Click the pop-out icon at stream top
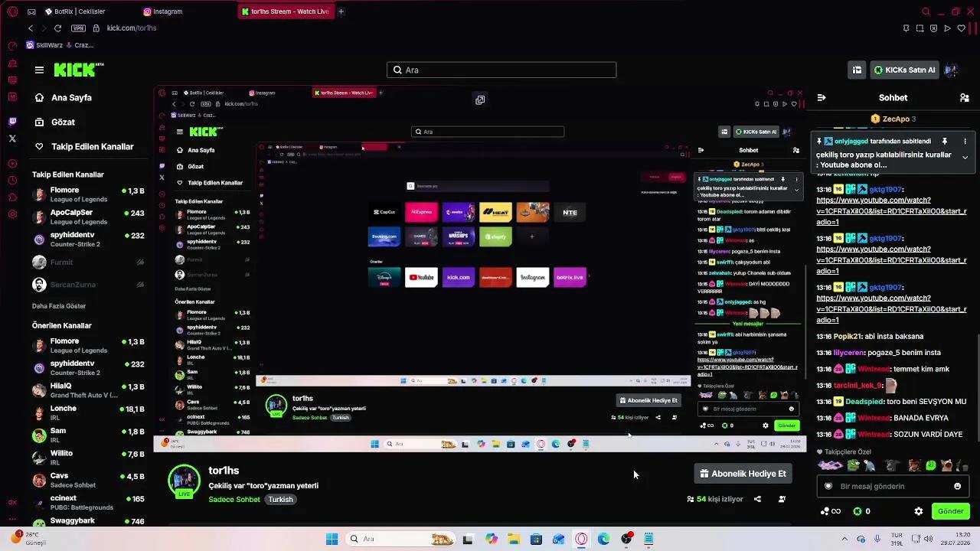 480,99
